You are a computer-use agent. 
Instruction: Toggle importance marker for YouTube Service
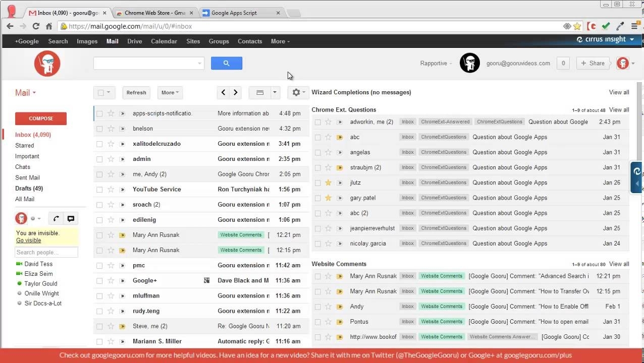[x=122, y=190]
